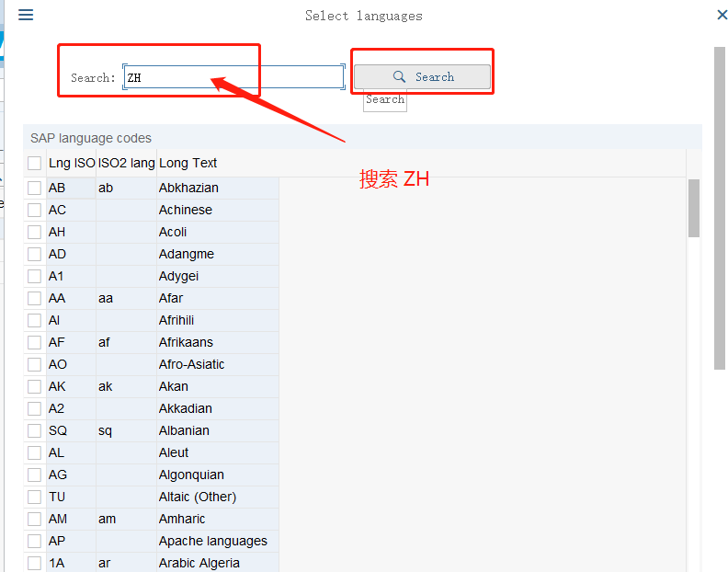Click the ISO2 lang column header

(x=126, y=163)
